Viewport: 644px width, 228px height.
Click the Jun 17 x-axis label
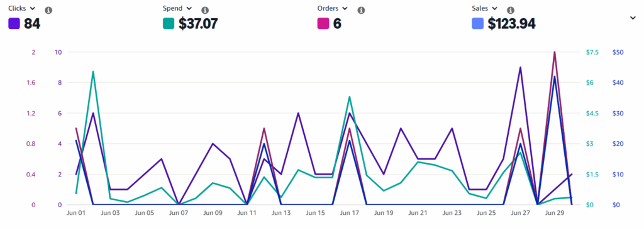tap(350, 213)
